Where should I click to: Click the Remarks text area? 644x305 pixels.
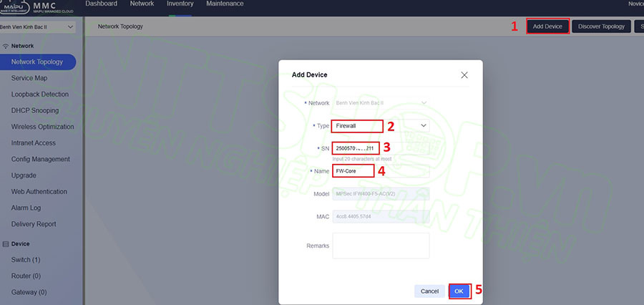click(381, 246)
